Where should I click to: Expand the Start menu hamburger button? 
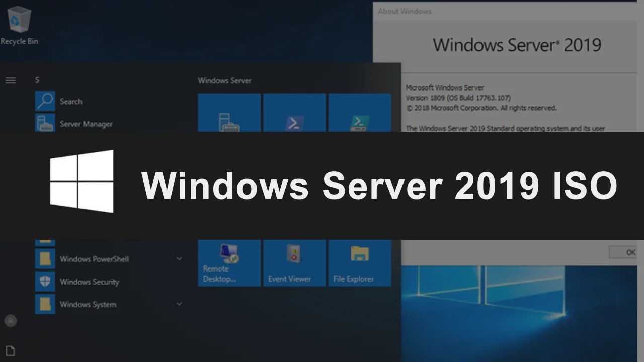coord(11,80)
